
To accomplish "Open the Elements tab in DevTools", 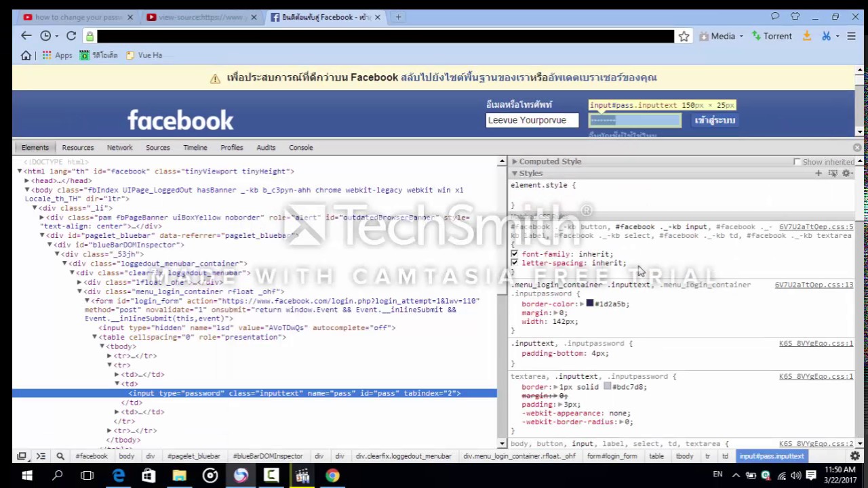I will [x=35, y=148].
